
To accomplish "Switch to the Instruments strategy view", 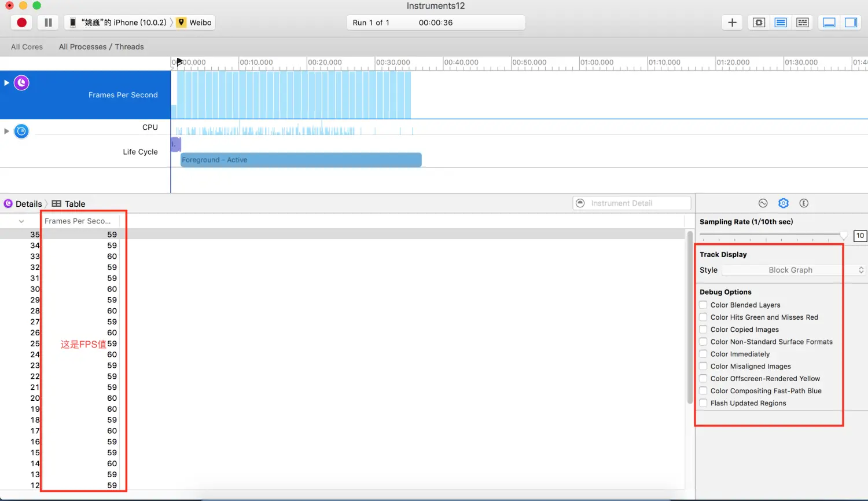I will coord(781,23).
